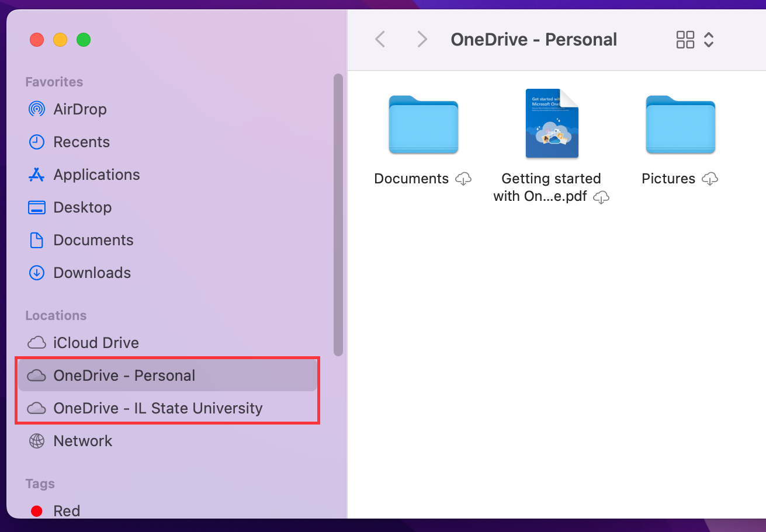
Task: Click the Tags section header
Action: pyautogui.click(x=40, y=484)
